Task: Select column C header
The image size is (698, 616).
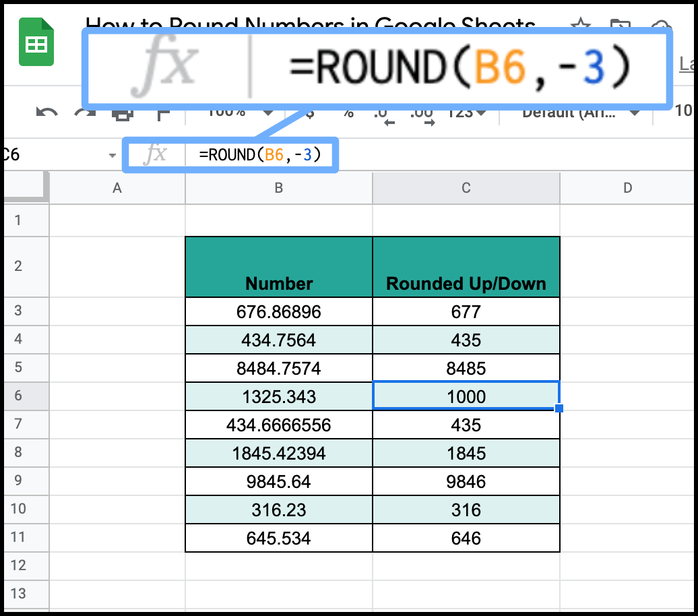Action: pos(466,188)
